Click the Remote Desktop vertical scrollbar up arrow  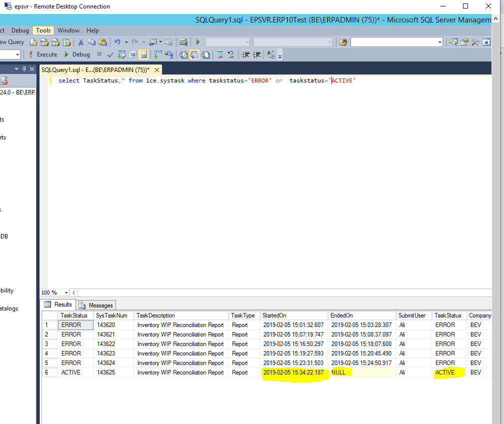pyautogui.click(x=496, y=18)
